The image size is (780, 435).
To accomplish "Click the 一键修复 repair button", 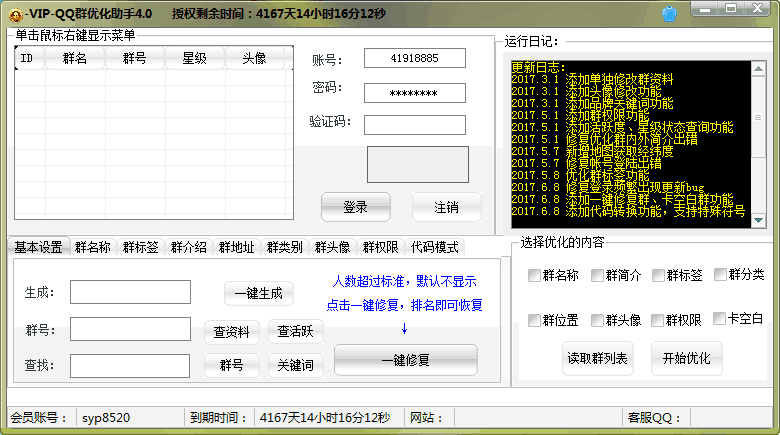I will [406, 360].
